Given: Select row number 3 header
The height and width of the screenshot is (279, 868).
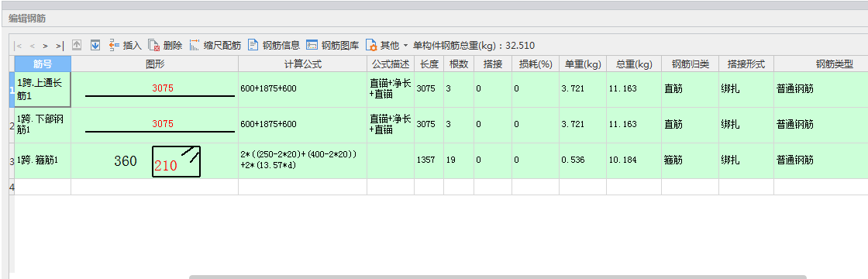Looking at the screenshot, I should tap(12, 161).
